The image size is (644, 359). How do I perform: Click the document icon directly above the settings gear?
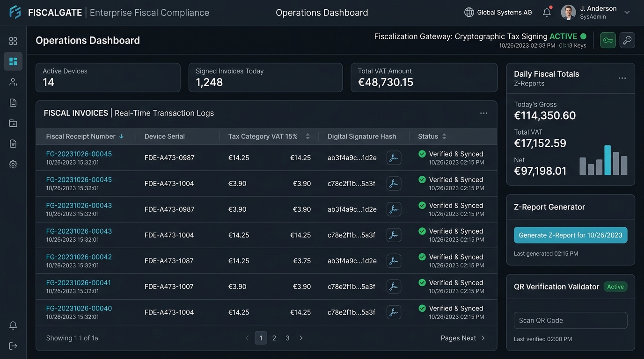point(13,144)
